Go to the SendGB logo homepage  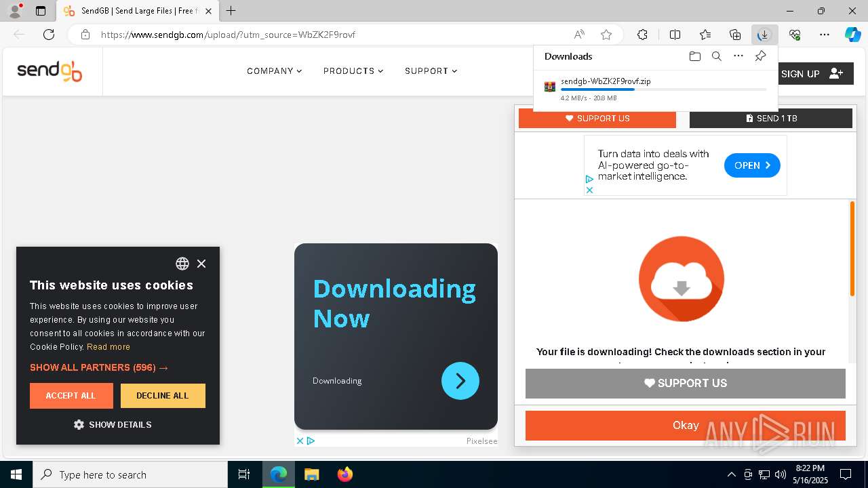pyautogui.click(x=50, y=70)
